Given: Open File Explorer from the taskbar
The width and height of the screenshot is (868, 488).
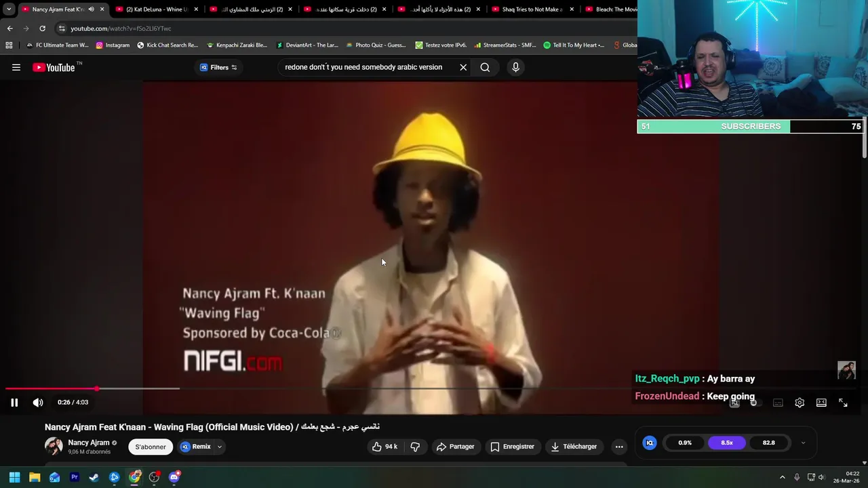Looking at the screenshot, I should click(x=35, y=477).
